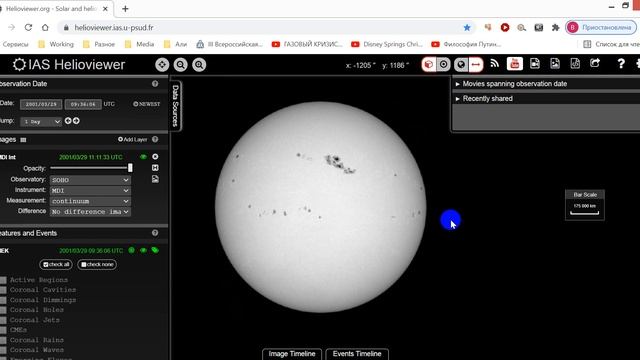Open the Features and Events help icon

pyautogui.click(x=155, y=233)
